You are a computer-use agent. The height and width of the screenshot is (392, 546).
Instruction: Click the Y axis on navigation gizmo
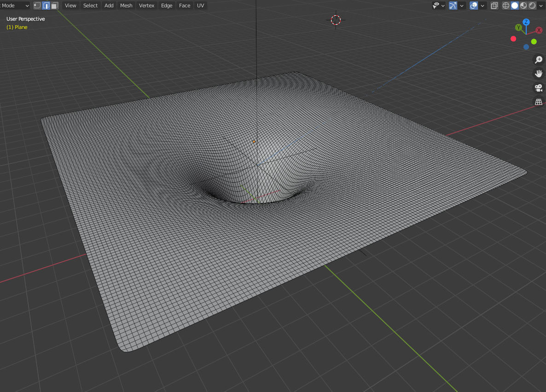[x=518, y=28]
